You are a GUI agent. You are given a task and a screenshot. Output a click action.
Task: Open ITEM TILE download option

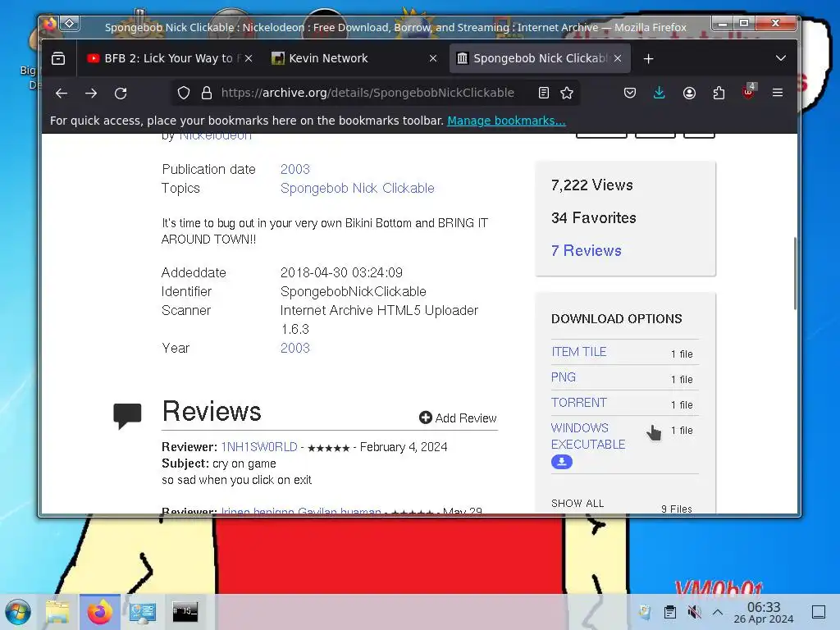pos(578,352)
